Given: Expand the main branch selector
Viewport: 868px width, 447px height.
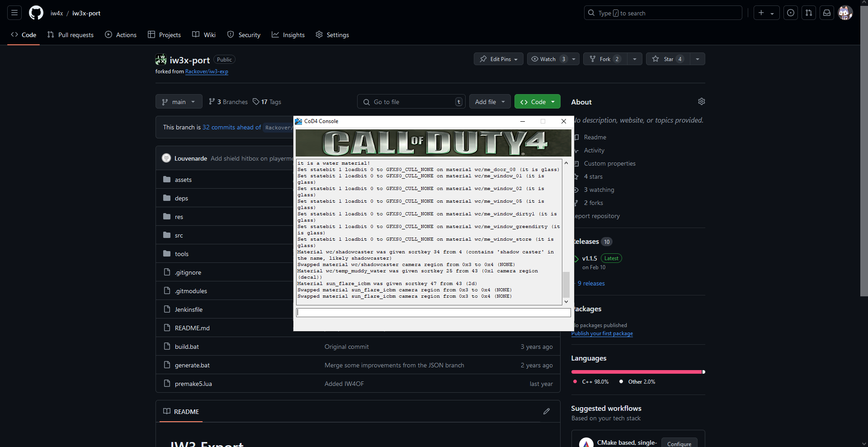Looking at the screenshot, I should pos(179,102).
